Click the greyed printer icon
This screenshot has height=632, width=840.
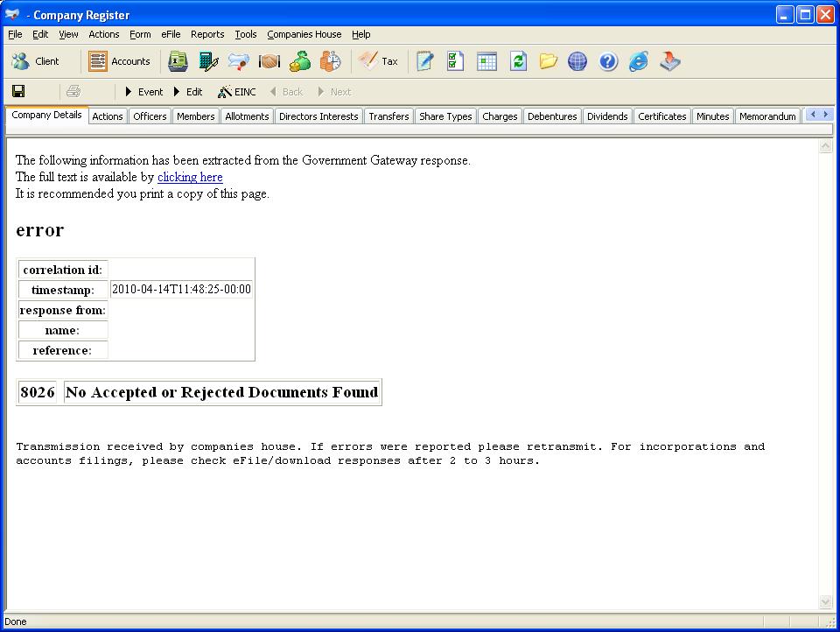click(73, 91)
